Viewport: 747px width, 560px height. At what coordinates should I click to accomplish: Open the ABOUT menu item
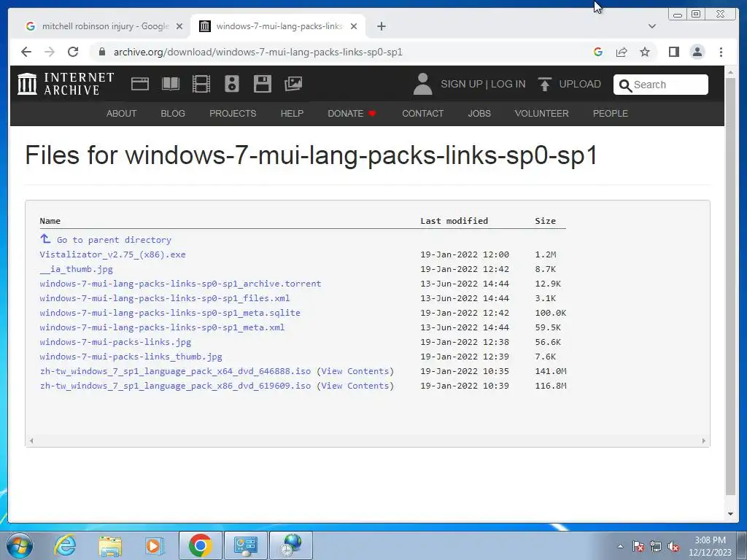pyautogui.click(x=122, y=113)
